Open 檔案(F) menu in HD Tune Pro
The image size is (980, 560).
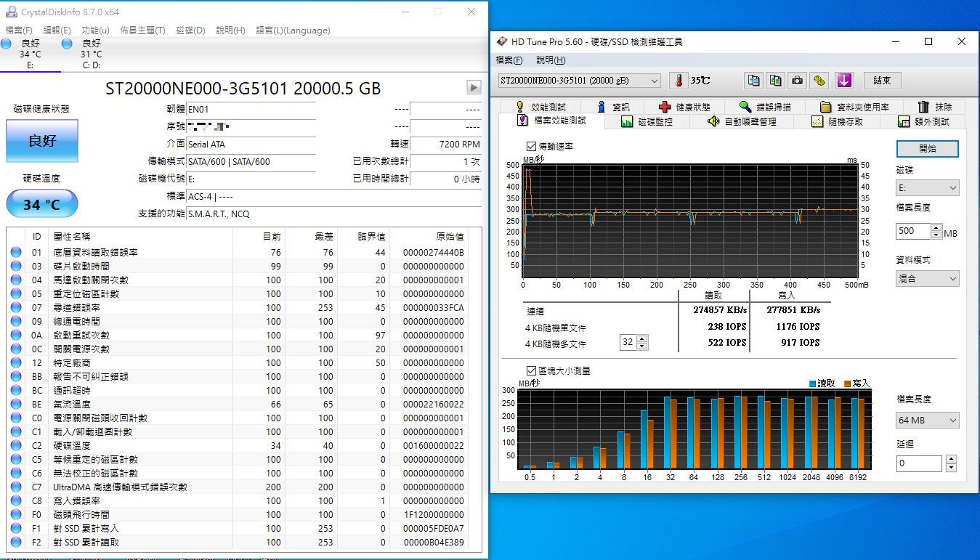[509, 60]
